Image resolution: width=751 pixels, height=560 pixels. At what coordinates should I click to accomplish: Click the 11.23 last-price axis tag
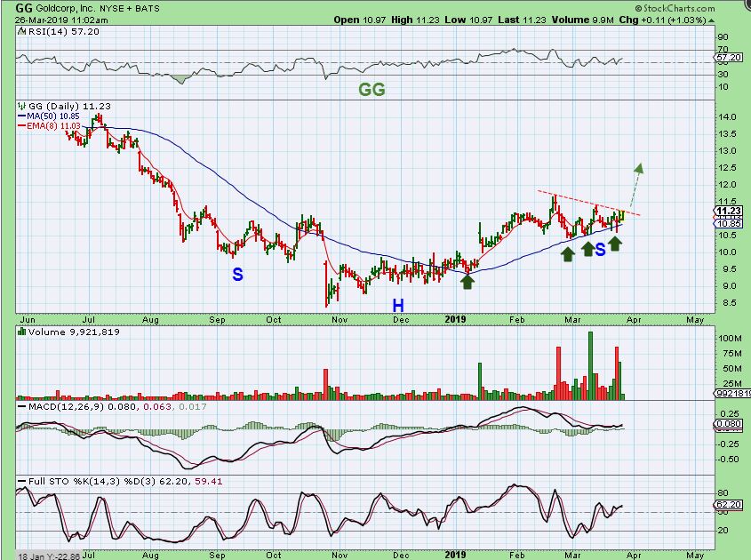coord(729,211)
